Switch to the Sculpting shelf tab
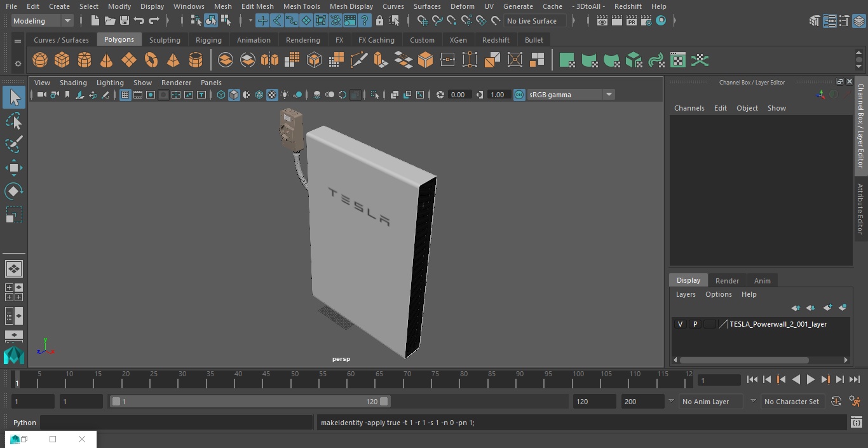 165,40
